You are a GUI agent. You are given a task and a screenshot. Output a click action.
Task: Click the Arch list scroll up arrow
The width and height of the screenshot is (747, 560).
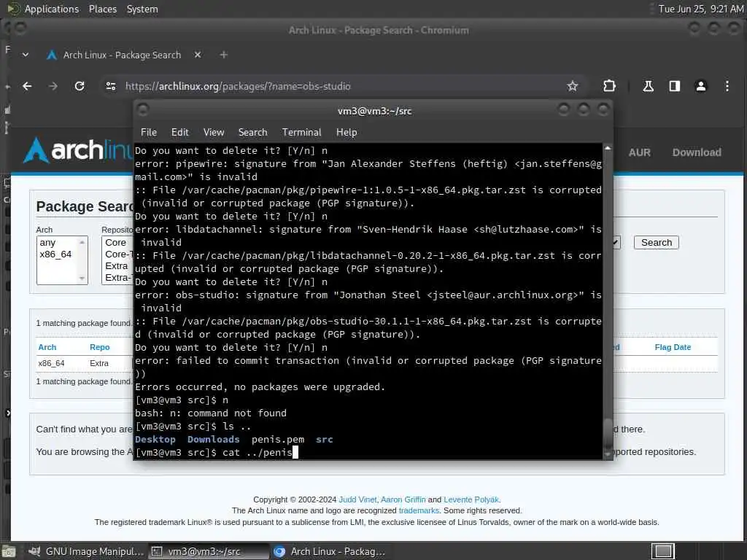tap(82, 242)
